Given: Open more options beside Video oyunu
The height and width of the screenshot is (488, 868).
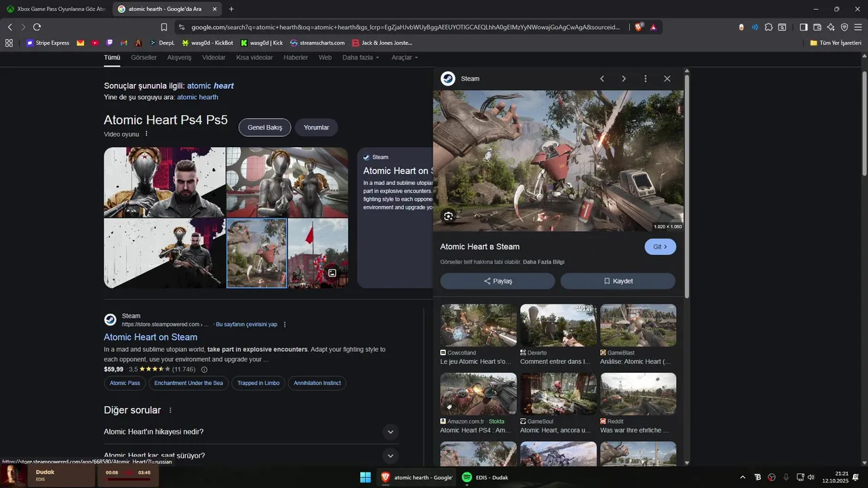Looking at the screenshot, I should point(146,134).
